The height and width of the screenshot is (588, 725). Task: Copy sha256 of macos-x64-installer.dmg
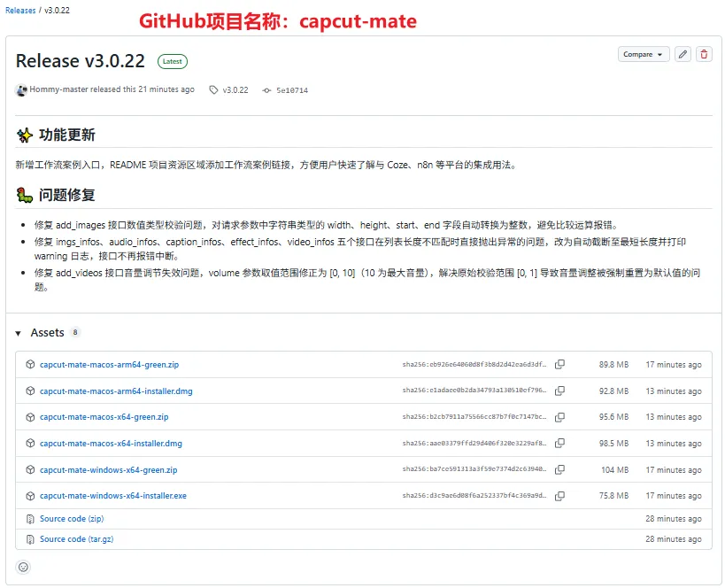[559, 443]
